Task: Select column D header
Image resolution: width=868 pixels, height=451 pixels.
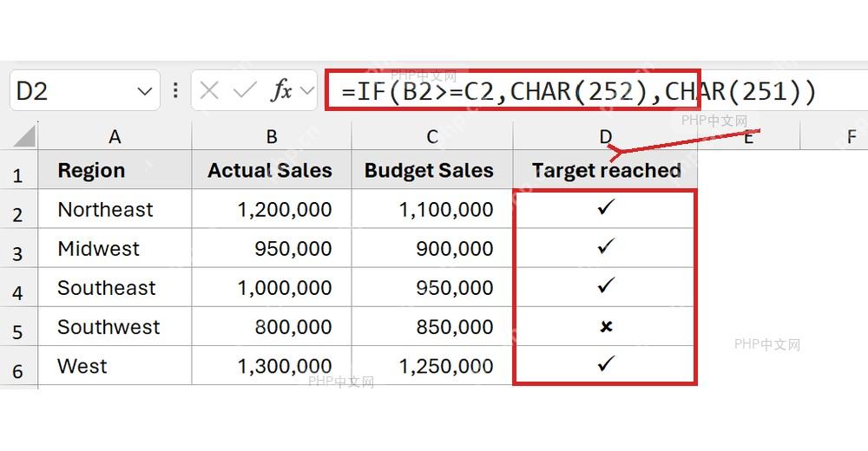Action: coord(605,136)
